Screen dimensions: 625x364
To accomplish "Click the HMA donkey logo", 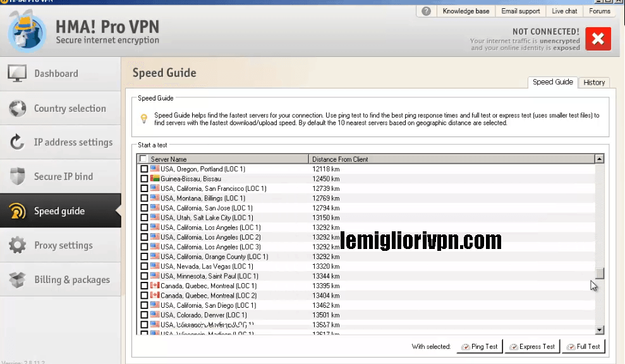I will pyautogui.click(x=27, y=32).
